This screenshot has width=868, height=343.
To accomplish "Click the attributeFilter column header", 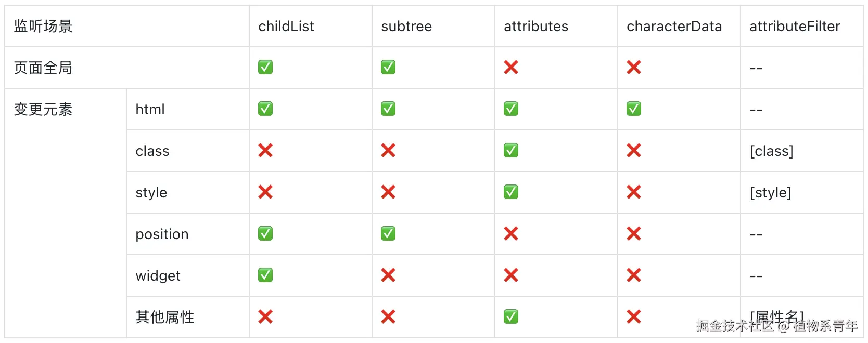I will coord(795,27).
